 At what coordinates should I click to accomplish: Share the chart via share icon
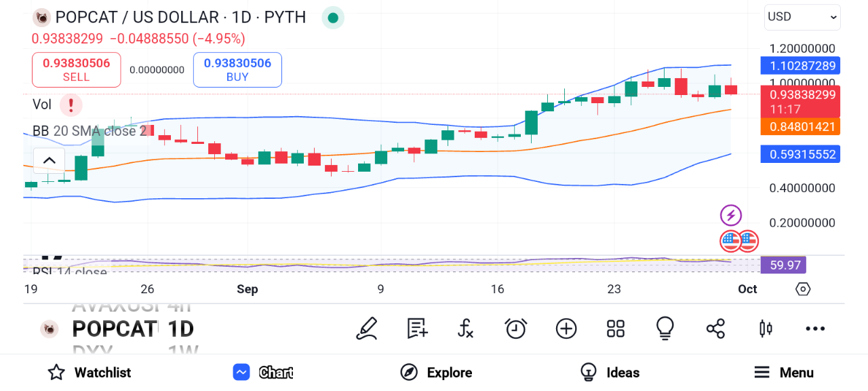pyautogui.click(x=715, y=329)
